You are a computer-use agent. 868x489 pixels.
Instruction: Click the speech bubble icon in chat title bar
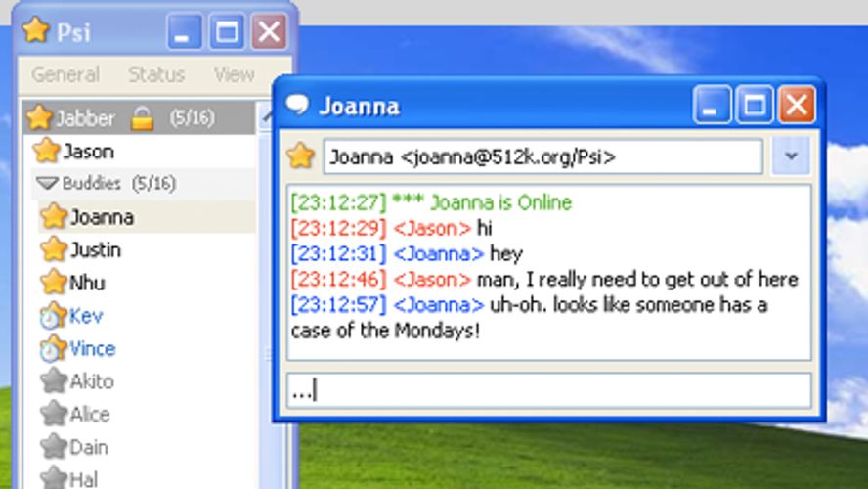pos(297,106)
